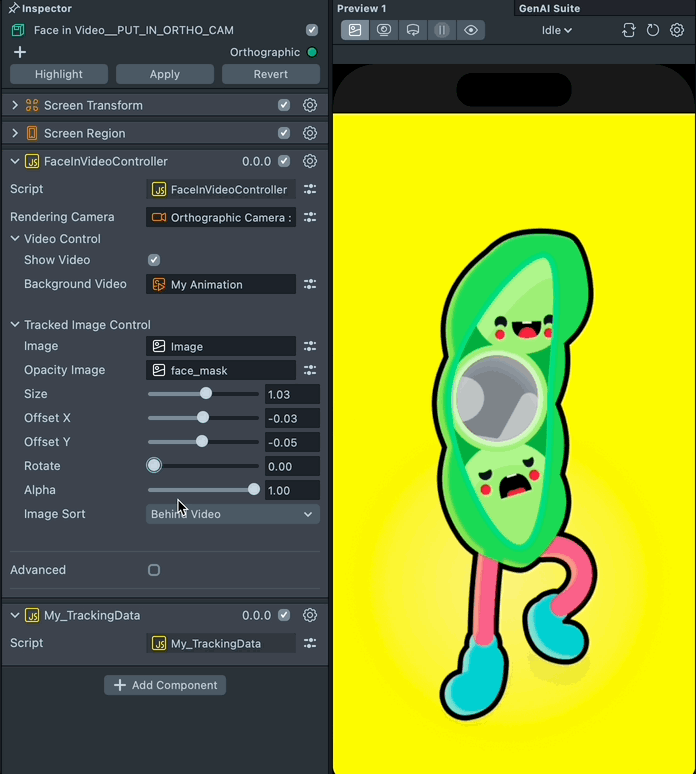Click the pin icon next to Inspector
The height and width of the screenshot is (774, 696).
(14, 8)
